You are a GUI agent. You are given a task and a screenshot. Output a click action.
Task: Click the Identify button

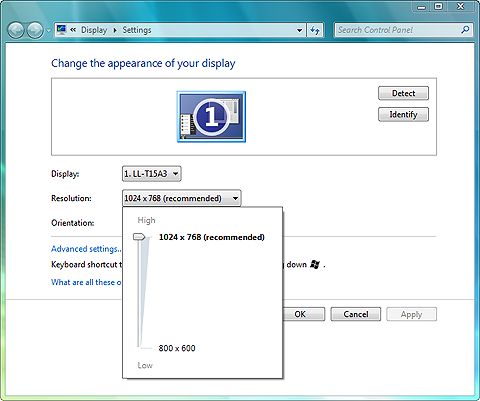tap(403, 115)
